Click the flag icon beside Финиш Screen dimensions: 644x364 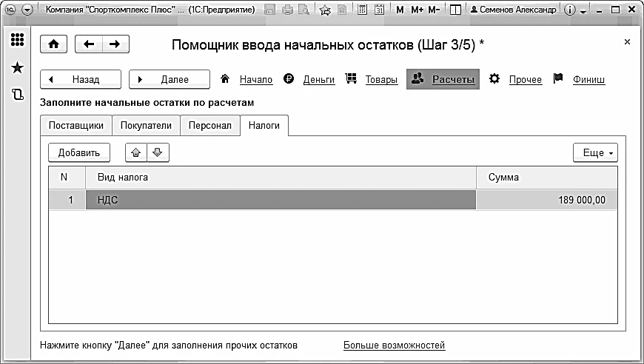(x=557, y=78)
